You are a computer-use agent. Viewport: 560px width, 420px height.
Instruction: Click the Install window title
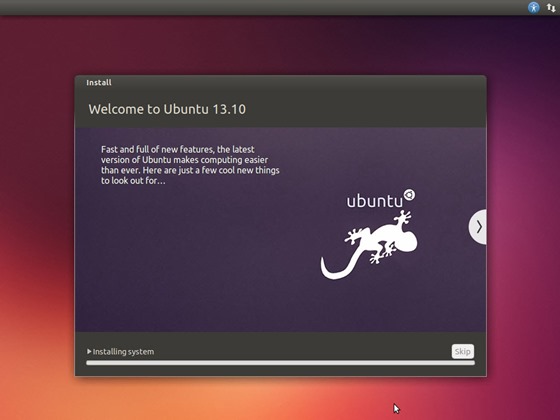tap(99, 82)
